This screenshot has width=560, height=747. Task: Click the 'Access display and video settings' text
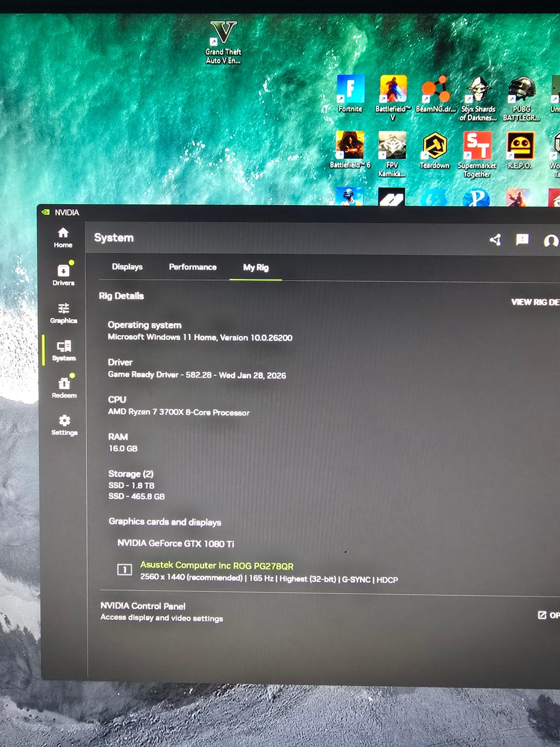162,617
